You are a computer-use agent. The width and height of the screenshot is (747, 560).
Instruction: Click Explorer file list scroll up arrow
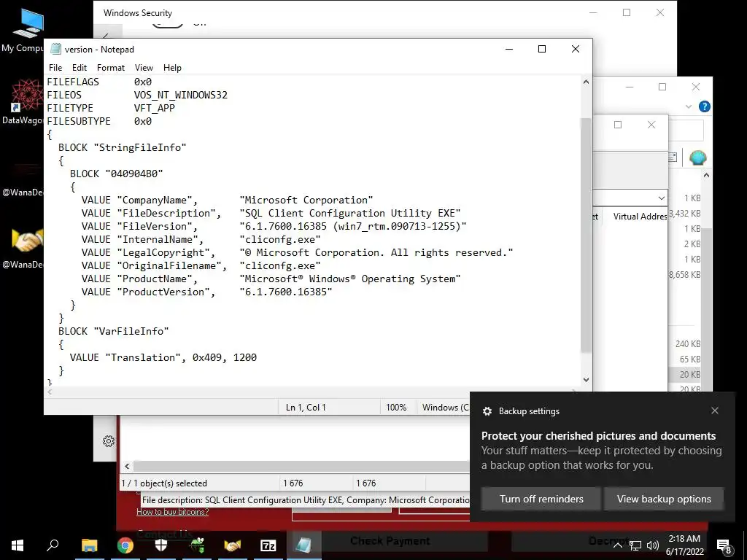click(x=706, y=175)
